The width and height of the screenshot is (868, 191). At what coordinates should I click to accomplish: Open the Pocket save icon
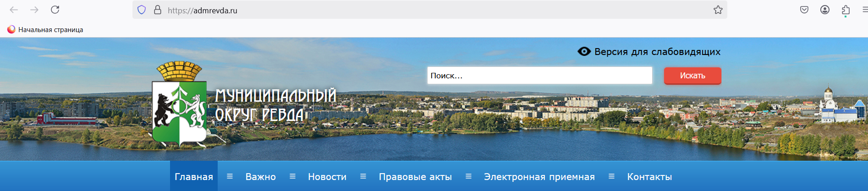[804, 10]
